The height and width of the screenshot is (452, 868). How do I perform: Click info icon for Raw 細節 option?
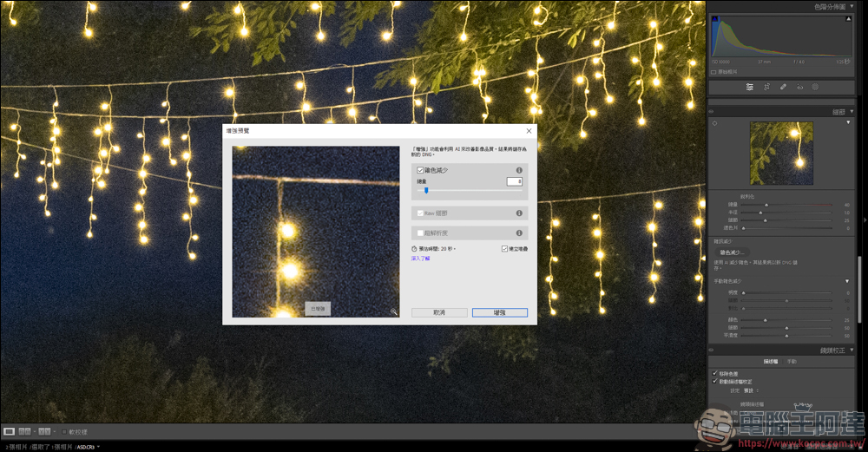coord(519,213)
